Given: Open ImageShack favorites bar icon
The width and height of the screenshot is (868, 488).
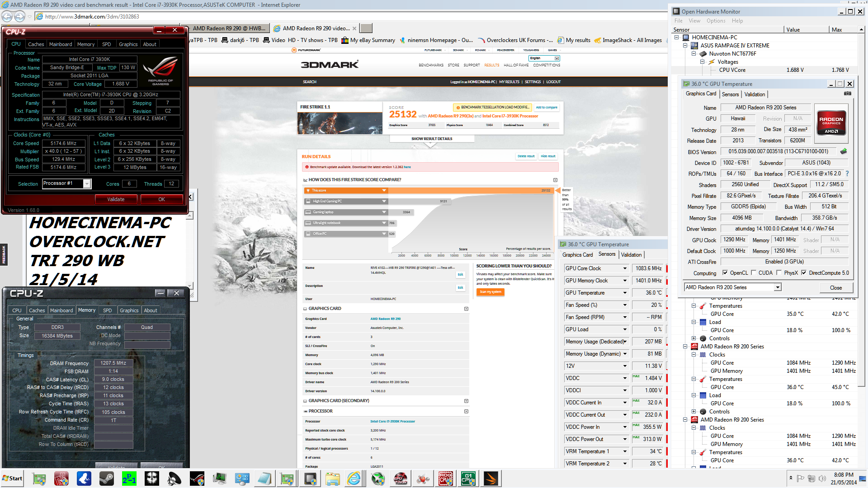Looking at the screenshot, I should pos(598,40).
